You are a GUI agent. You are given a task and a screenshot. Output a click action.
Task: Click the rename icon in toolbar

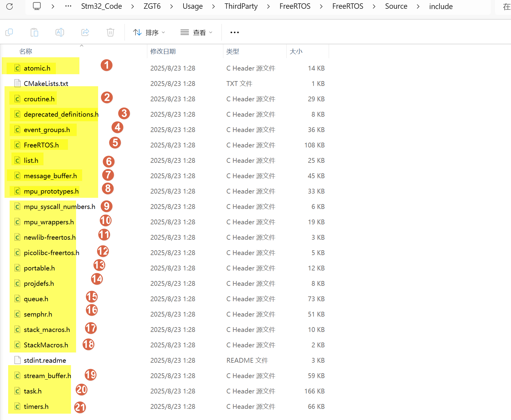(60, 32)
